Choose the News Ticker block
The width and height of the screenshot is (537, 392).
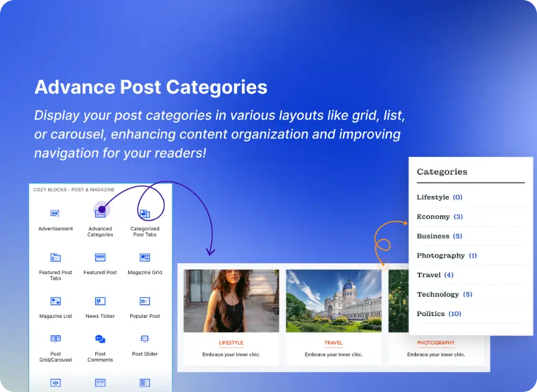click(x=100, y=302)
